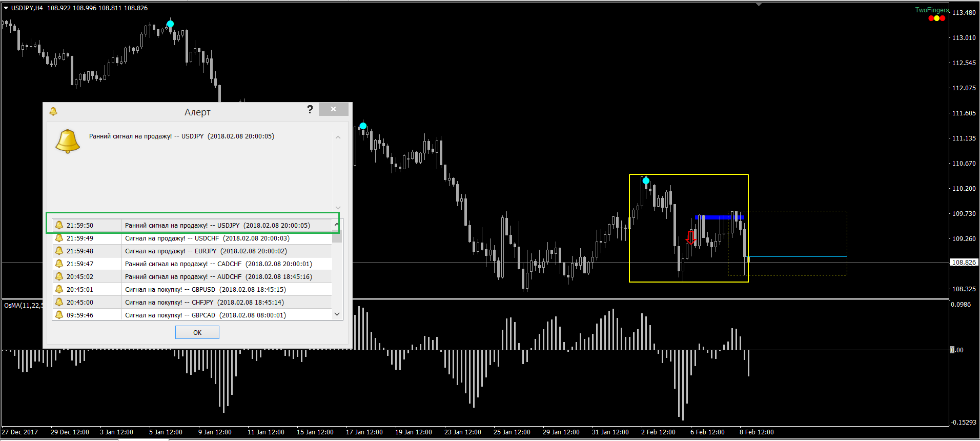Viewport: 980px width, 441px height.
Task: Click the 2 Feb 12:00 time axis label
Action: point(658,432)
